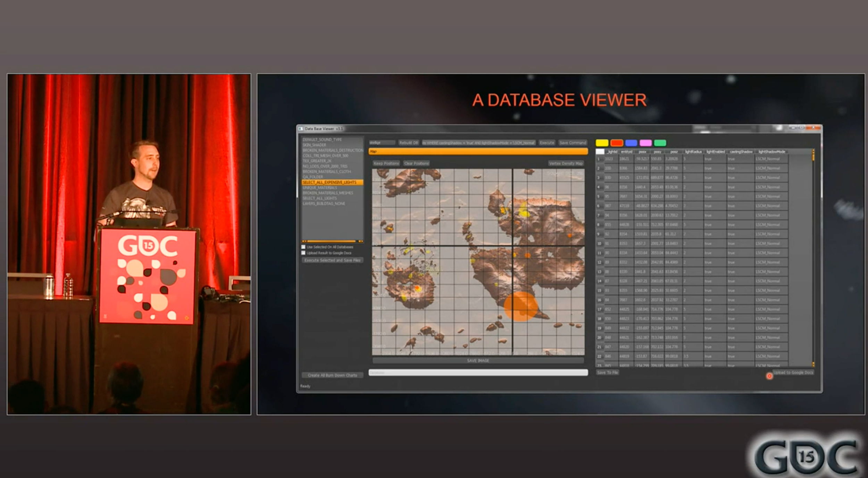Select the pink color swatch
Screen dimensions: 868x478
(645, 143)
